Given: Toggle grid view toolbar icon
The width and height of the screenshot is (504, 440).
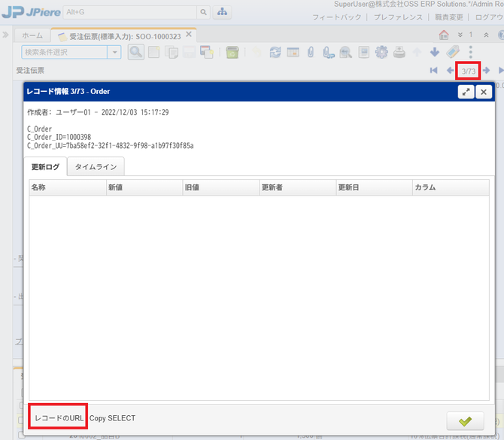Looking at the screenshot, I should [293, 52].
